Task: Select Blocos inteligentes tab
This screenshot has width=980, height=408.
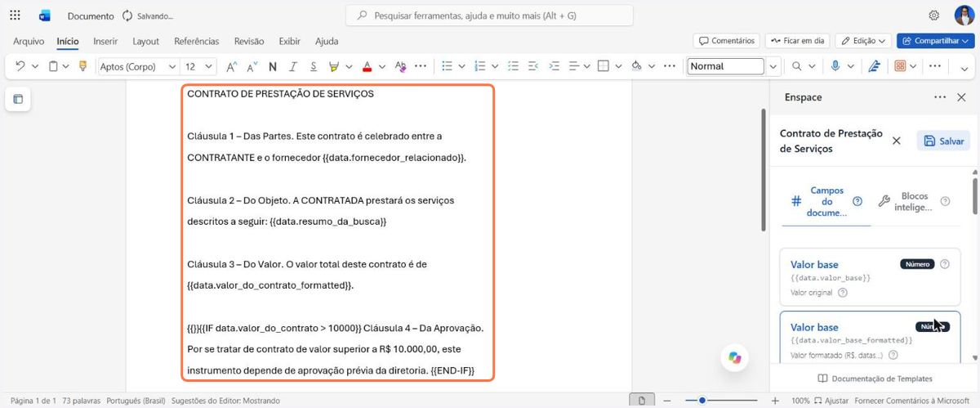Action: [x=914, y=201]
